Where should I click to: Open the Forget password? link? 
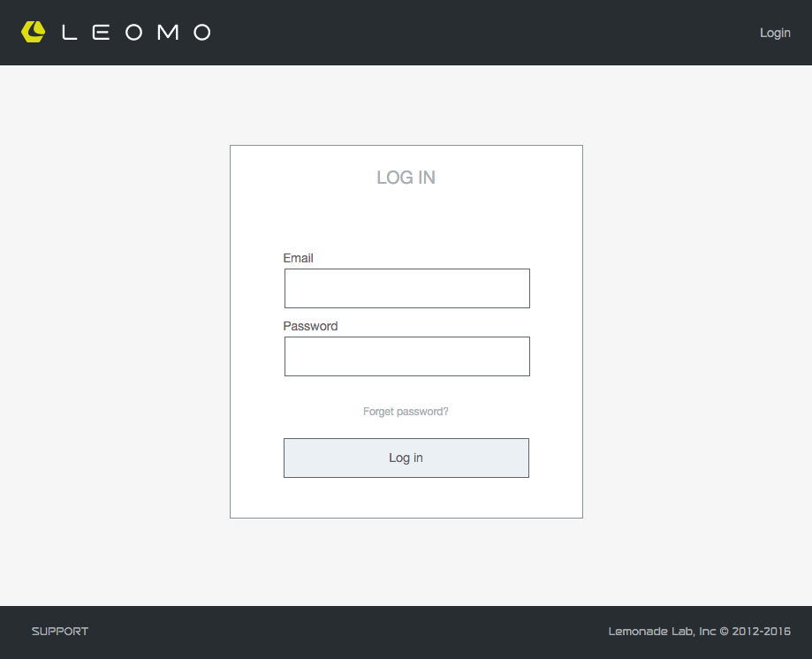pyautogui.click(x=406, y=412)
